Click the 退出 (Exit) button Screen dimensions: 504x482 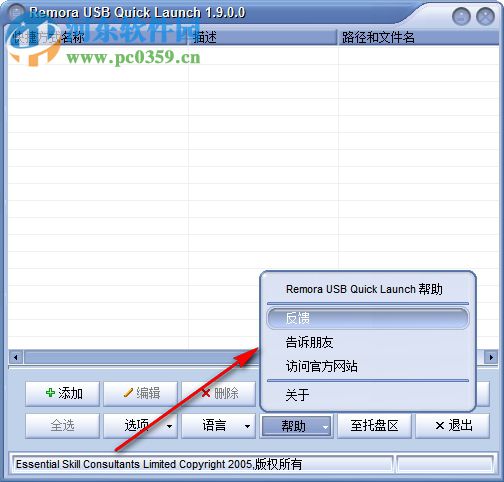click(453, 426)
